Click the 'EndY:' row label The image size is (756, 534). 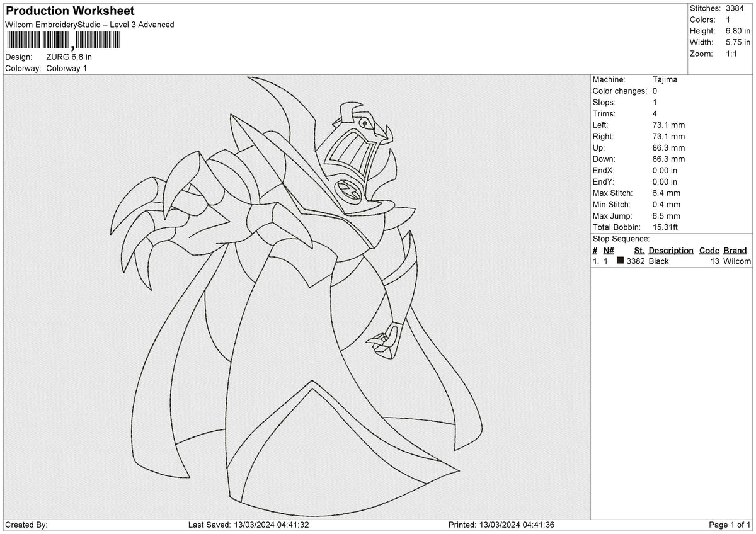pyautogui.click(x=604, y=181)
